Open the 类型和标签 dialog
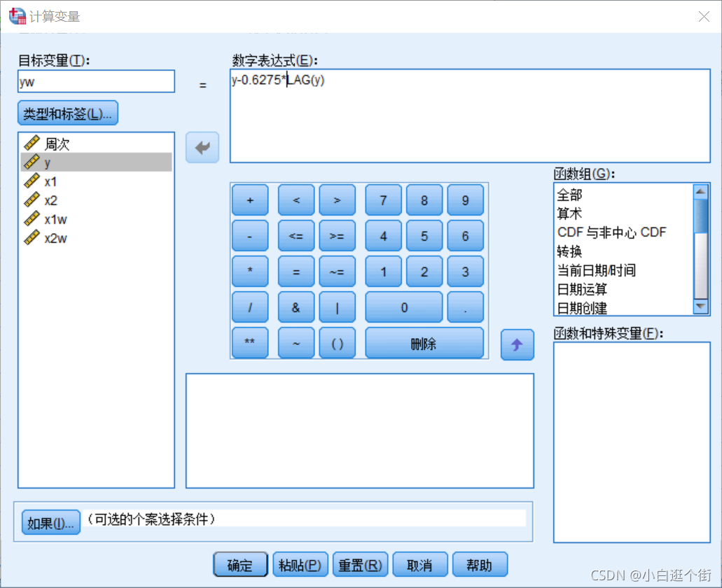This screenshot has width=722, height=588. coord(67,113)
